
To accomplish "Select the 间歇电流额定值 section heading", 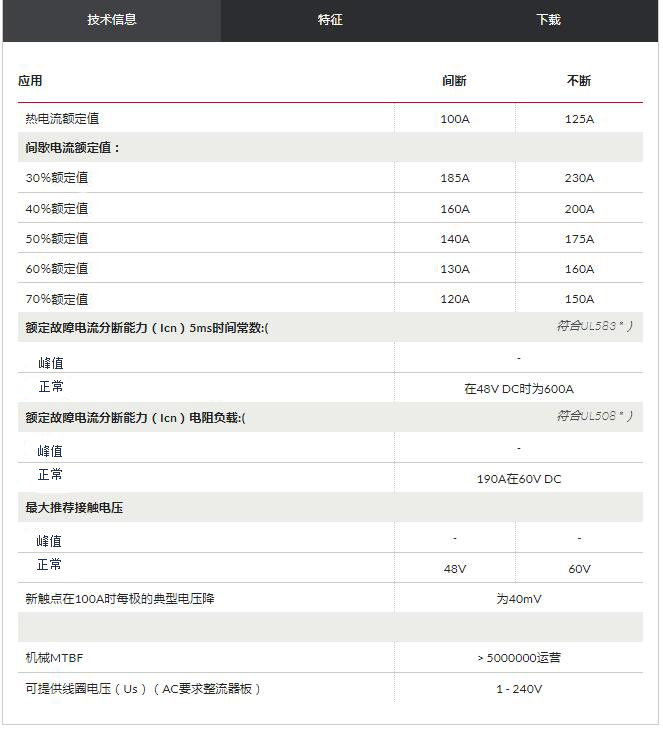I will pos(73,148).
